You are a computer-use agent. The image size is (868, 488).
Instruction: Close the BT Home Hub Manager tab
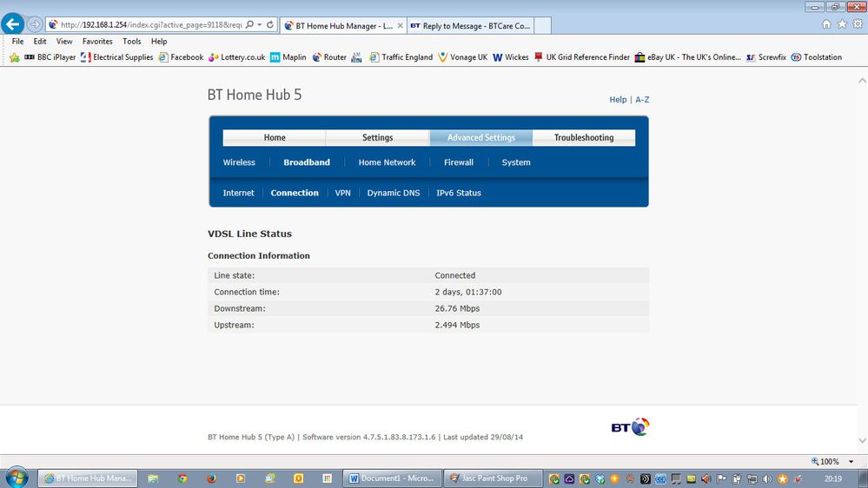point(401,26)
